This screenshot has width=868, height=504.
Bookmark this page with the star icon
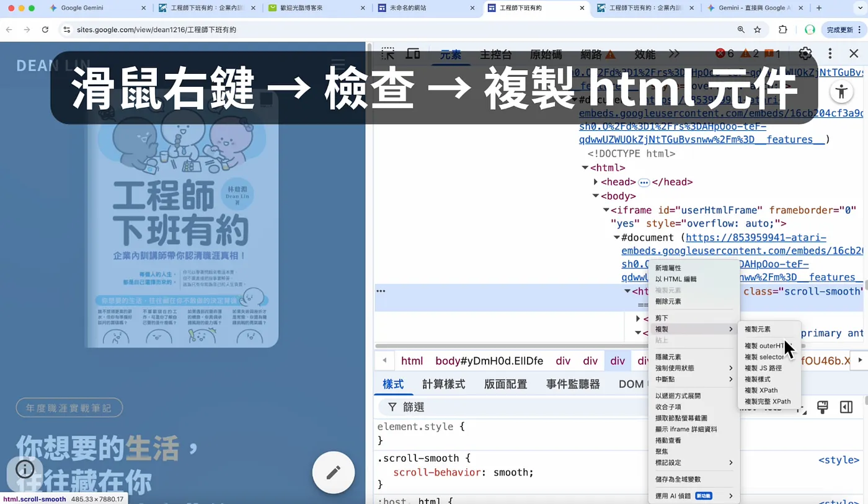pyautogui.click(x=758, y=30)
